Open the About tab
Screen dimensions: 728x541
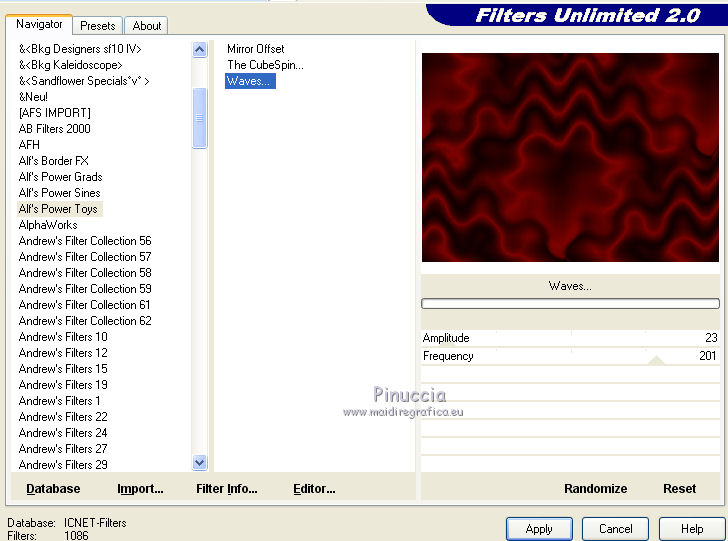(x=146, y=26)
